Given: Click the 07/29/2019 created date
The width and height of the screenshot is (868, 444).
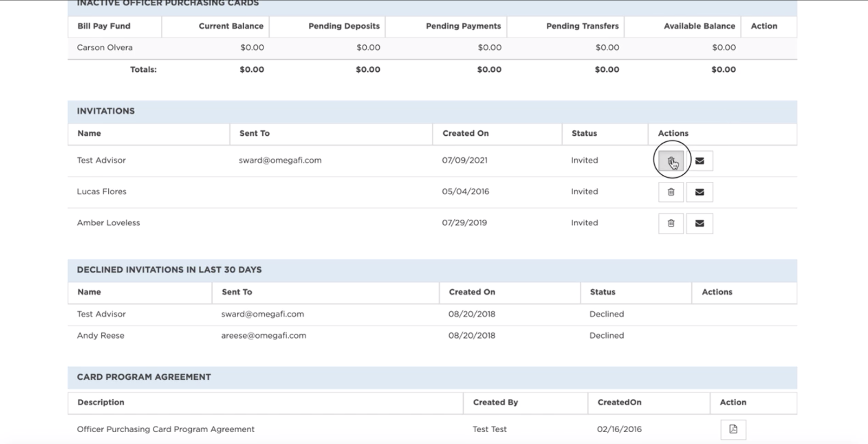Looking at the screenshot, I should pyautogui.click(x=464, y=223).
